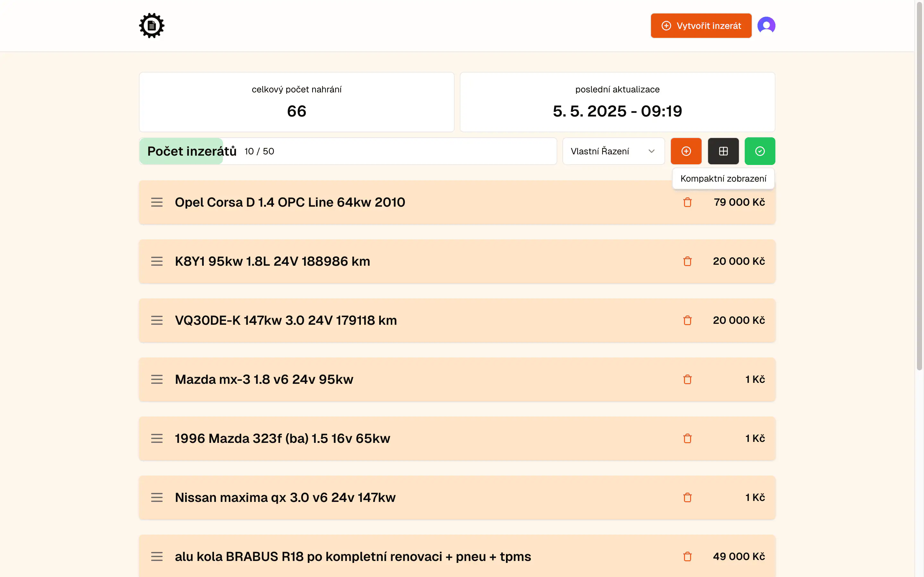Click the 79 000 Kč price label
Screen dimensions: 924x577
739,202
